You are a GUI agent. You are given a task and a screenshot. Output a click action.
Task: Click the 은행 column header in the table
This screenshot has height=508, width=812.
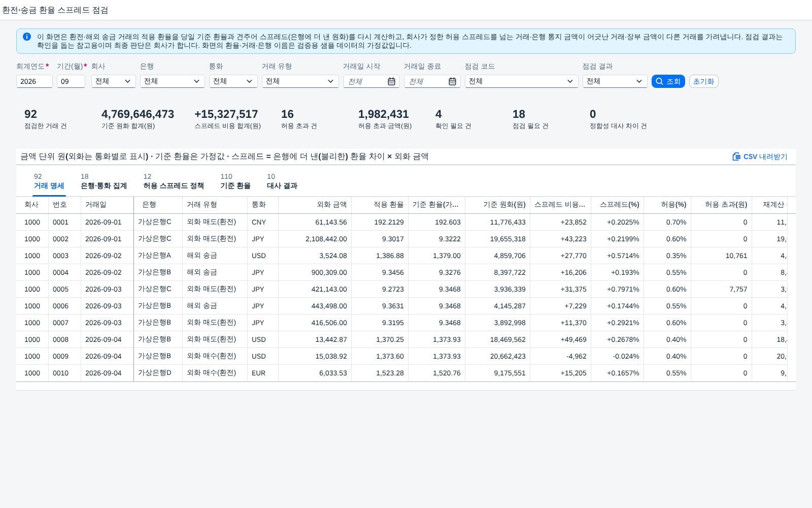158,205
